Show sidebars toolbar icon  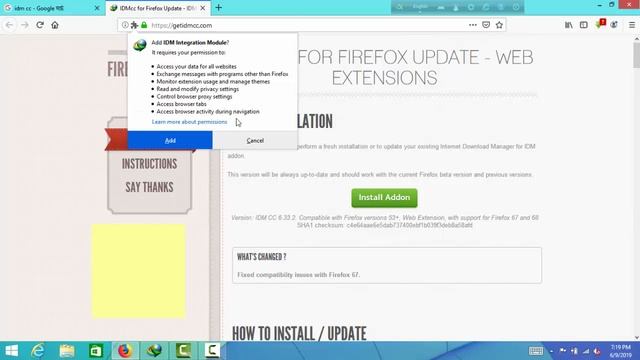[x=584, y=25]
